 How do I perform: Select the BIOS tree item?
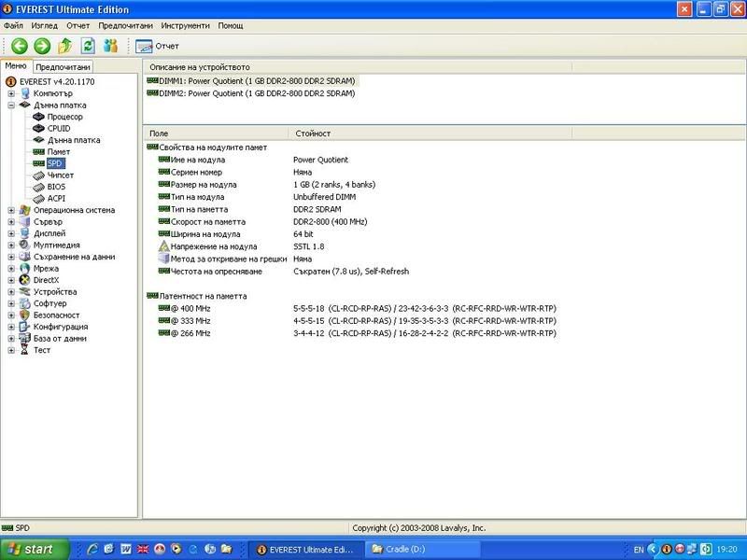click(56, 187)
